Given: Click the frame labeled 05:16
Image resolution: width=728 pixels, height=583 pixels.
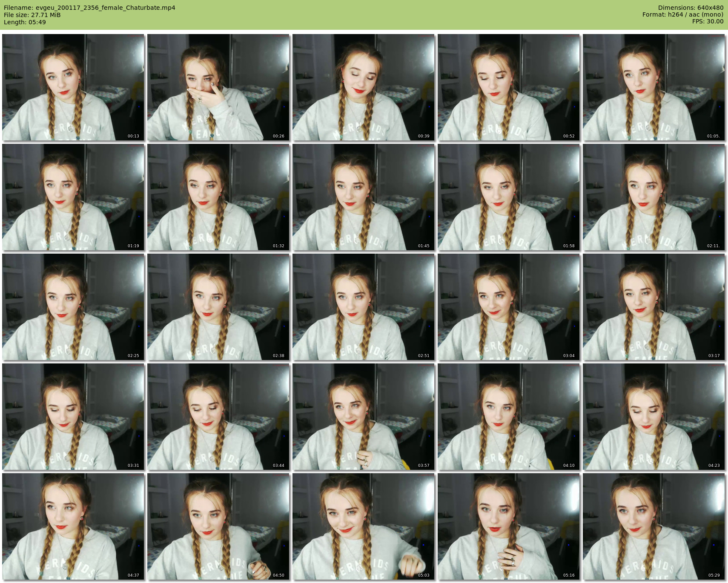Looking at the screenshot, I should [509, 526].
